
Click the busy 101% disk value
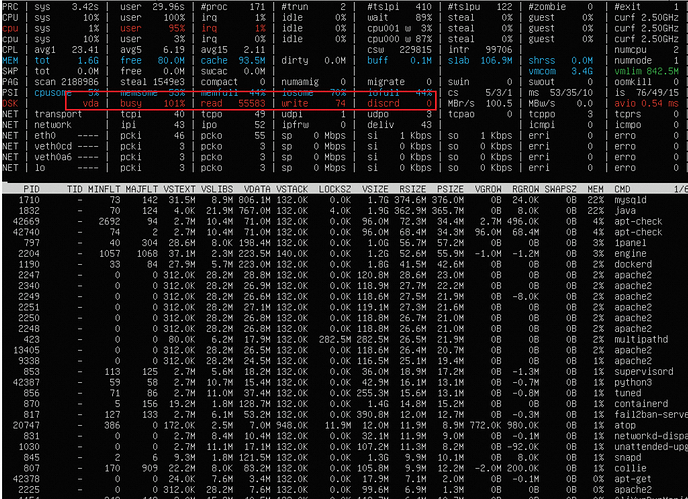pos(153,104)
